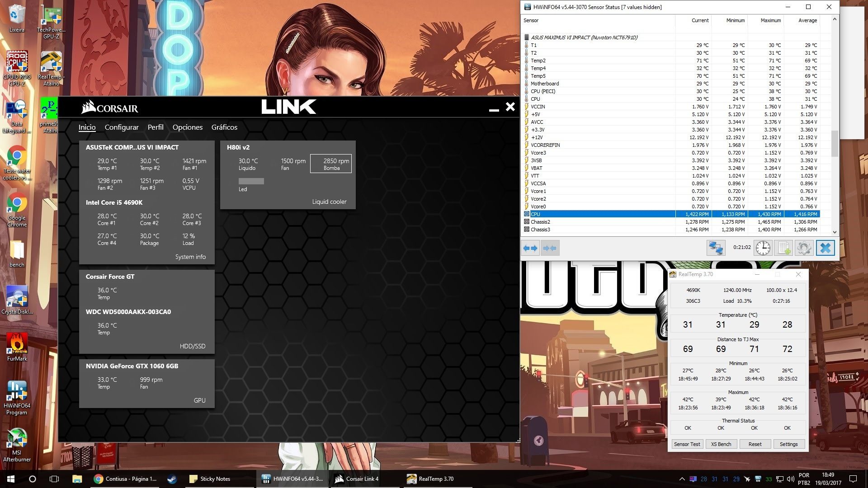Open HWiNFO64 Program desktop shortcut
The height and width of the screenshot is (488, 868).
(x=17, y=398)
